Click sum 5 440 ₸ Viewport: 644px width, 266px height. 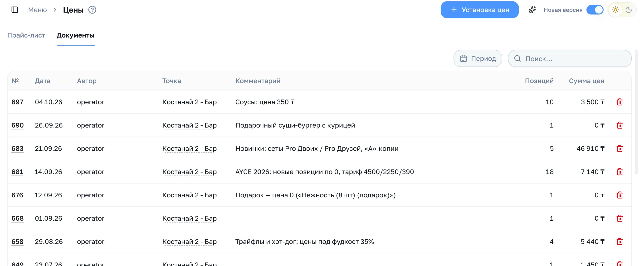(x=592, y=242)
